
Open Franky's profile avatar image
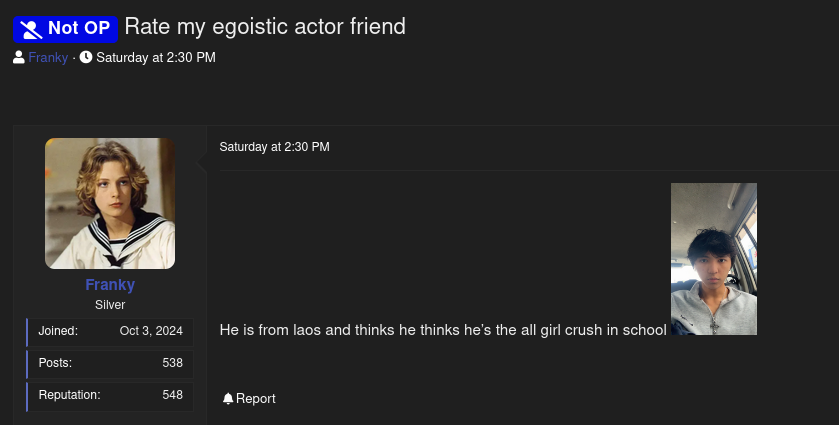coord(110,203)
